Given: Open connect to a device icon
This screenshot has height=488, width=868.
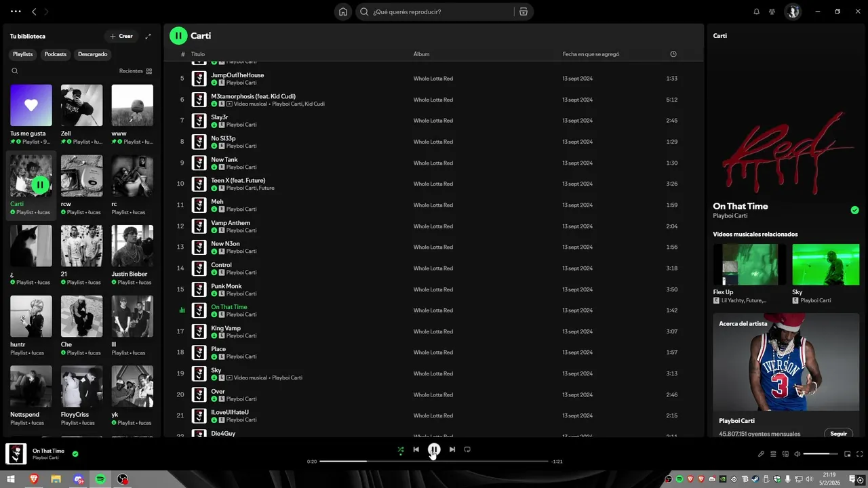Looking at the screenshot, I should tap(785, 454).
